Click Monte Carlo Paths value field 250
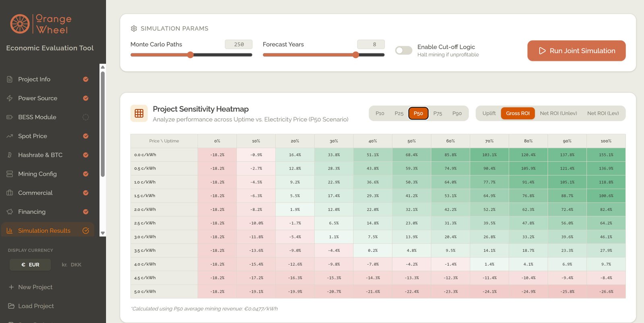 [x=239, y=44]
